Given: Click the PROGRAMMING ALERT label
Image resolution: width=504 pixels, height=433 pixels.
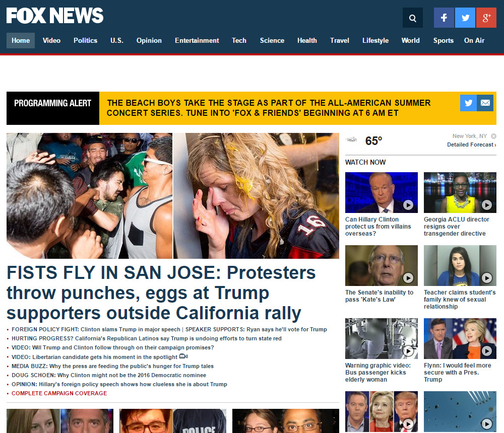Looking at the screenshot, I should (x=53, y=103).
